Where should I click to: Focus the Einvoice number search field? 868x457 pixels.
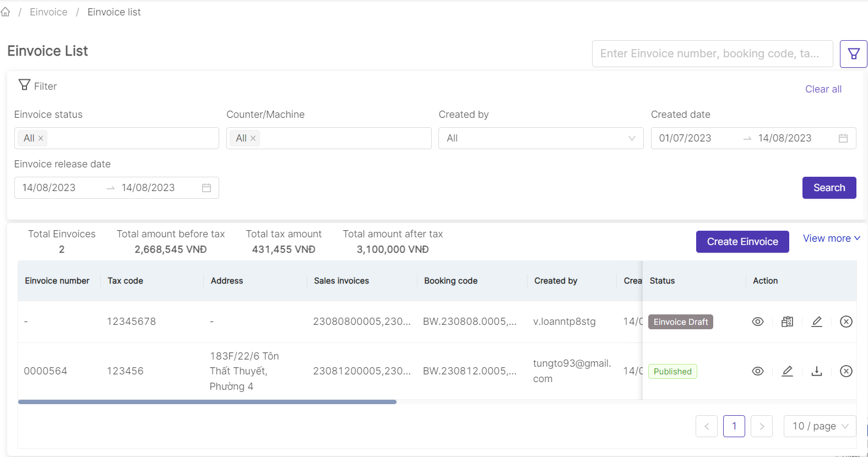[712, 54]
